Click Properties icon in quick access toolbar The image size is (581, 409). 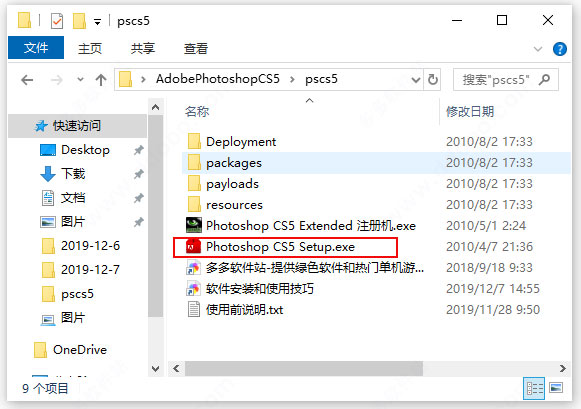(x=57, y=21)
